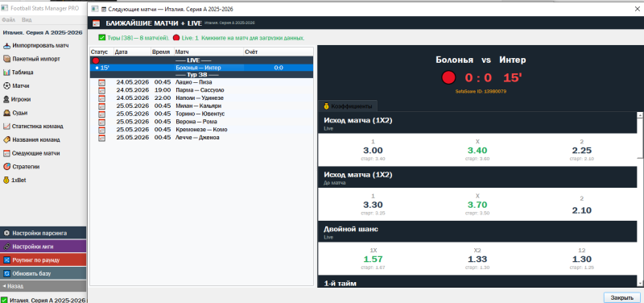Click the Закрыть button
644x303 pixels.
pos(621,297)
